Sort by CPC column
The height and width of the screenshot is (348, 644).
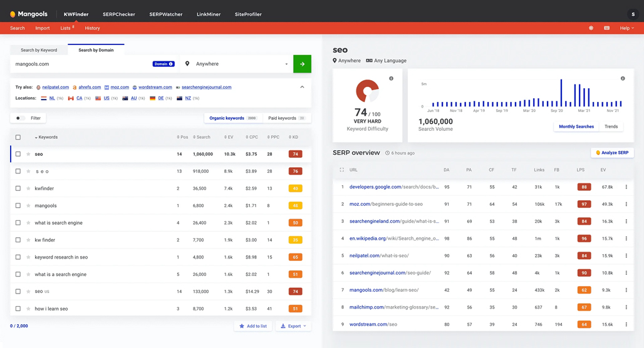[x=252, y=137]
